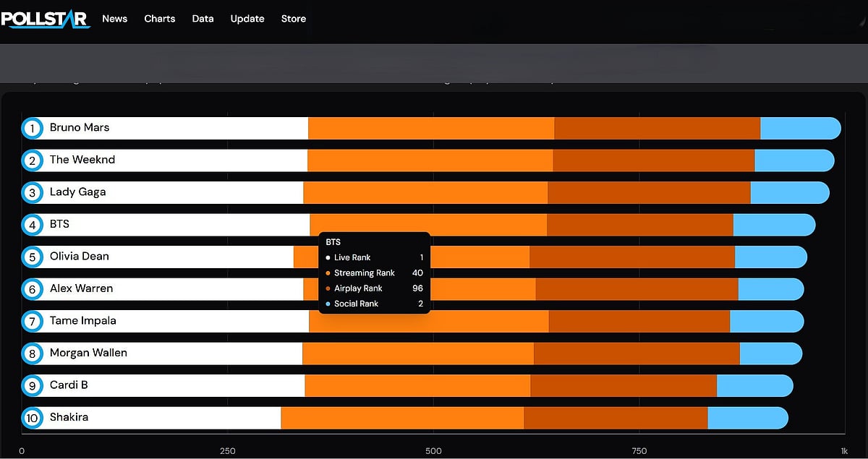Click Bruno Mars orange streaming bar segment

(431, 128)
